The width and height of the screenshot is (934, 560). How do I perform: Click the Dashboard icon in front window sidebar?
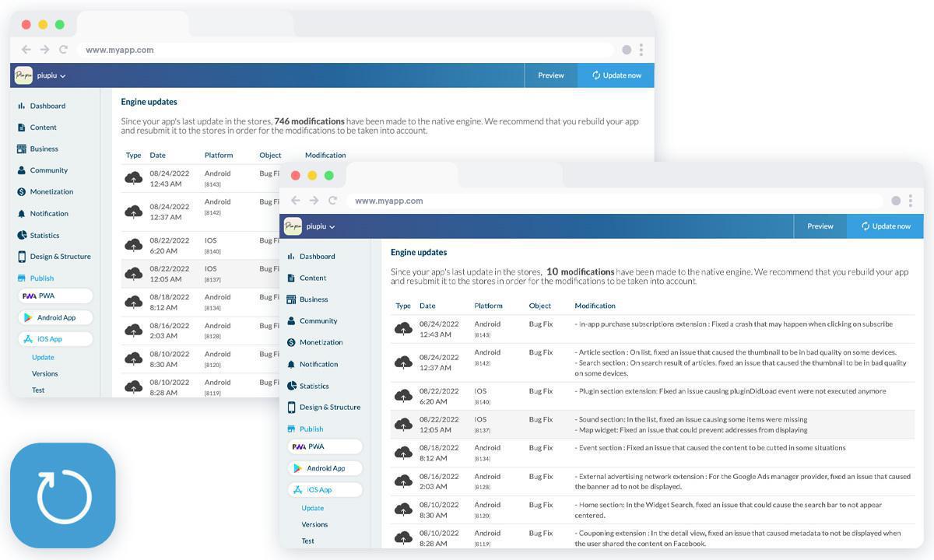tap(291, 257)
